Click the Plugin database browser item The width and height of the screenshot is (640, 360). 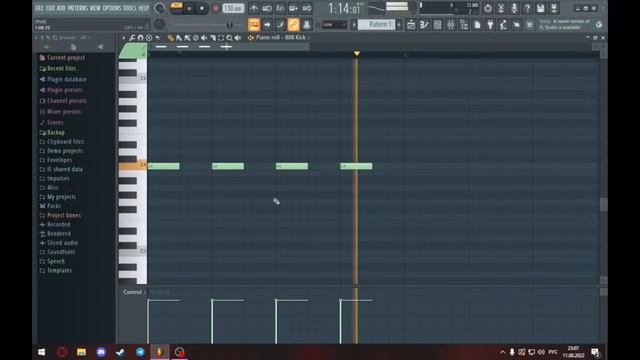click(67, 79)
